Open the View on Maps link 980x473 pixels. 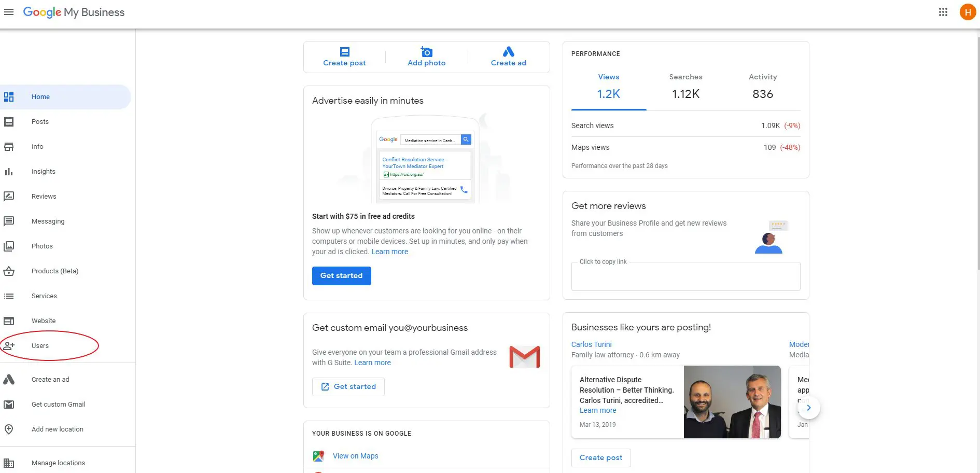click(x=355, y=456)
